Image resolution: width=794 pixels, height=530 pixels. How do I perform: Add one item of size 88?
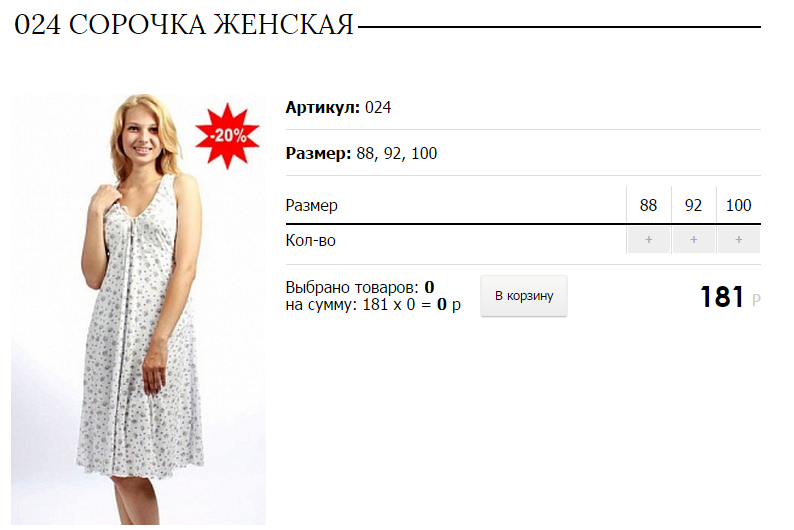click(648, 239)
